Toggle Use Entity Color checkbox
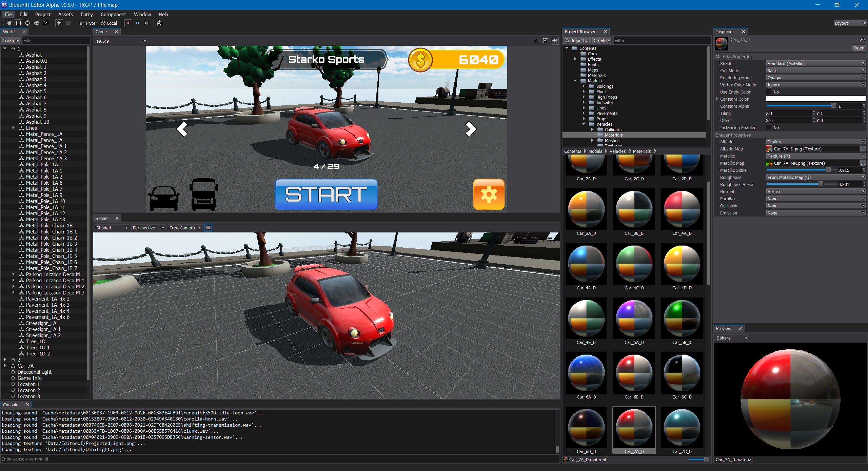 click(769, 92)
